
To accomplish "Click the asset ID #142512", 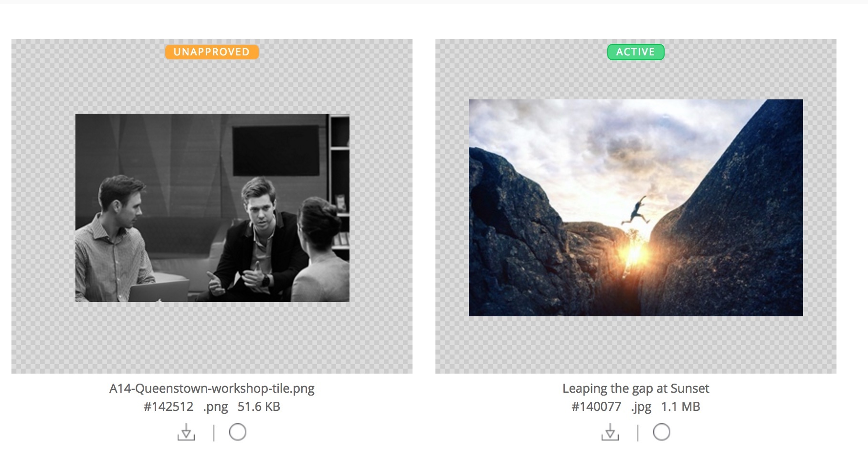I will tap(169, 407).
